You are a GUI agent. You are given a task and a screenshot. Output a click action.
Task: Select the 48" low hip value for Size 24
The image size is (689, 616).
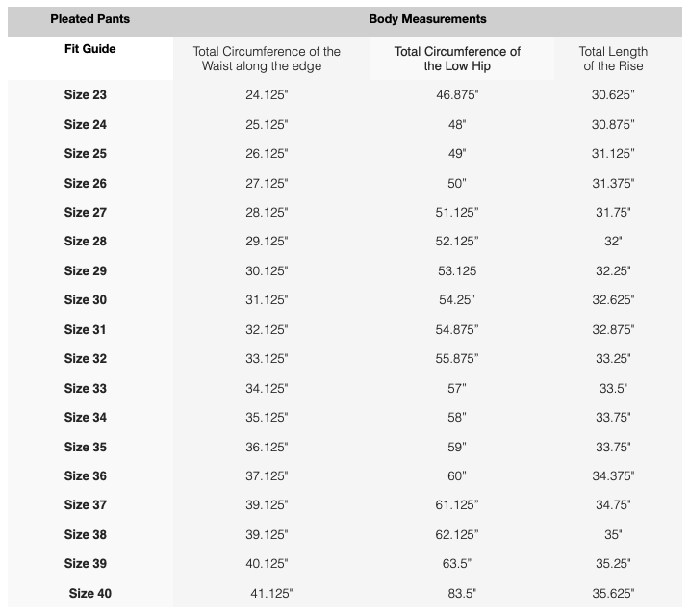[457, 125]
